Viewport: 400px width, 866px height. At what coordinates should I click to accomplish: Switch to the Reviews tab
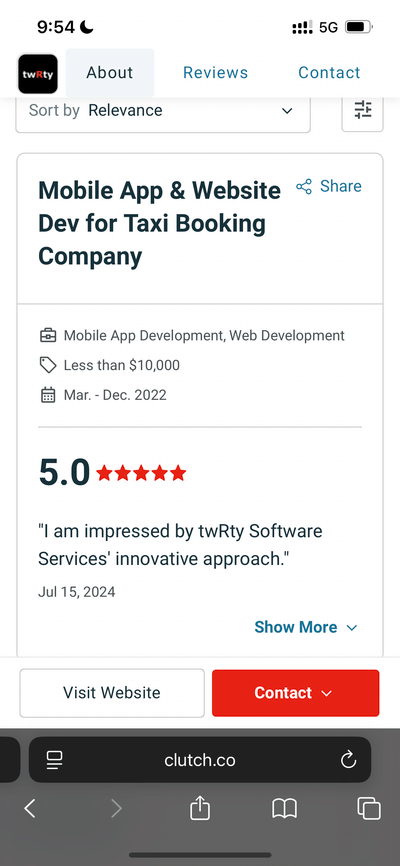pyautogui.click(x=215, y=73)
